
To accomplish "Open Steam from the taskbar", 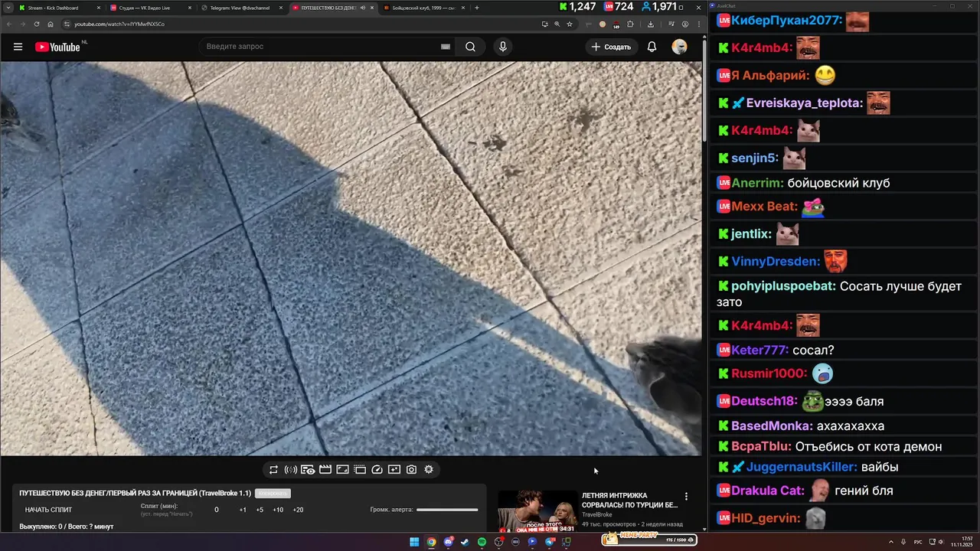I will point(465,542).
